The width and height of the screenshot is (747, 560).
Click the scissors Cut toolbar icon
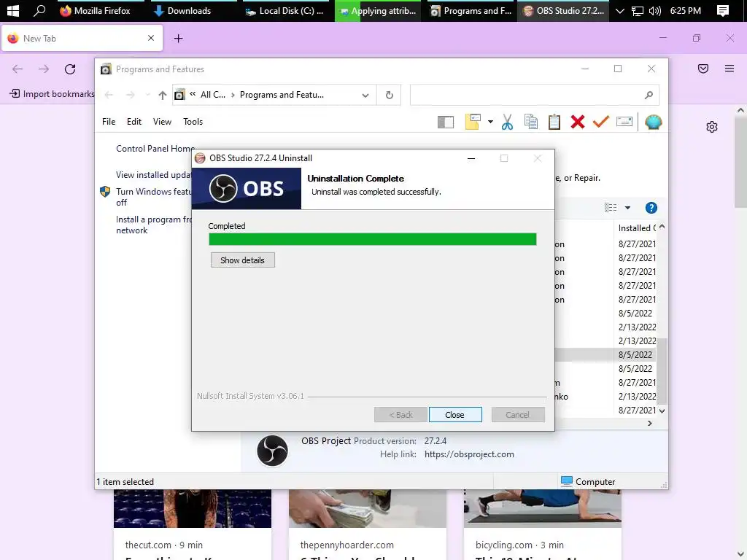(508, 122)
